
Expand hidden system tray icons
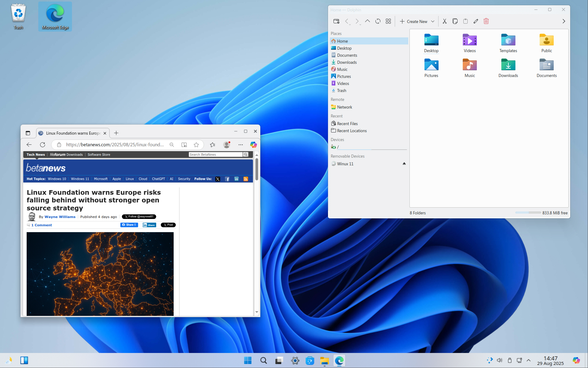[x=529, y=360]
